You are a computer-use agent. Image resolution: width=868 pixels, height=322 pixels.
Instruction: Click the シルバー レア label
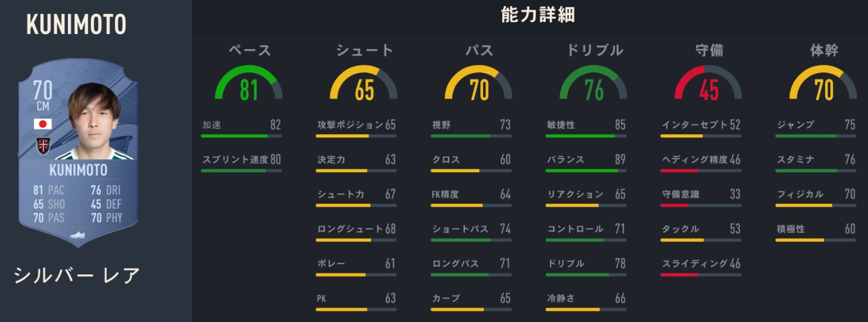click(x=76, y=275)
